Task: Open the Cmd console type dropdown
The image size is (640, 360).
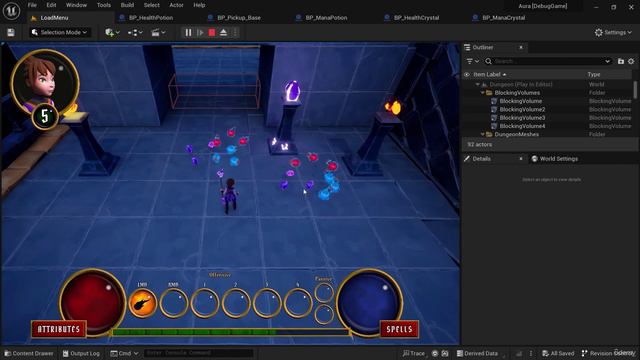Action: (x=124, y=353)
